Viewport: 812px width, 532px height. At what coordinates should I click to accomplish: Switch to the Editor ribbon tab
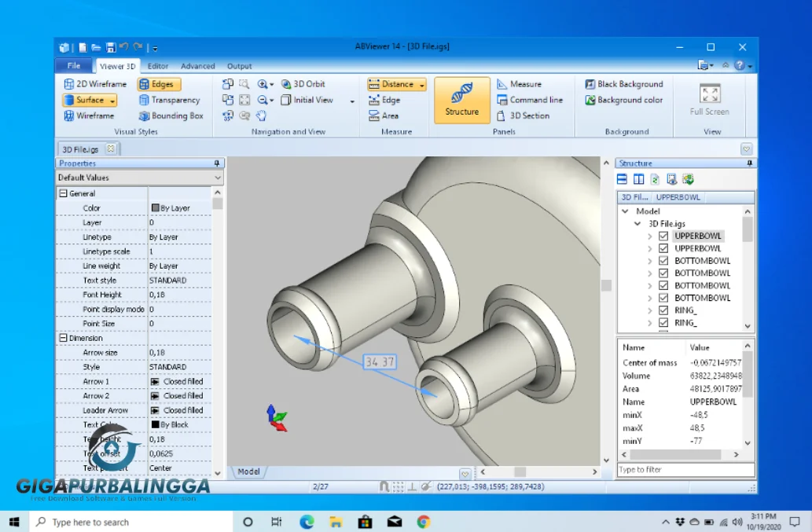point(156,66)
